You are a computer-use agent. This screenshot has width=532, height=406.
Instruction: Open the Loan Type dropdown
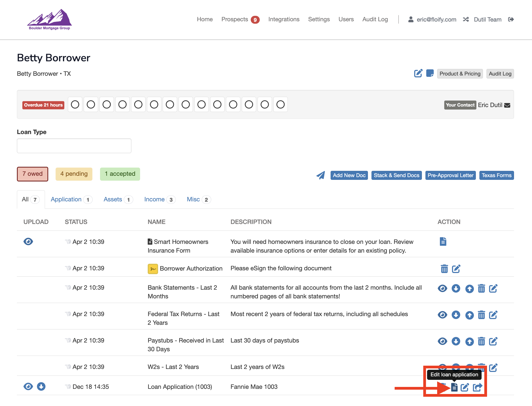tap(74, 146)
